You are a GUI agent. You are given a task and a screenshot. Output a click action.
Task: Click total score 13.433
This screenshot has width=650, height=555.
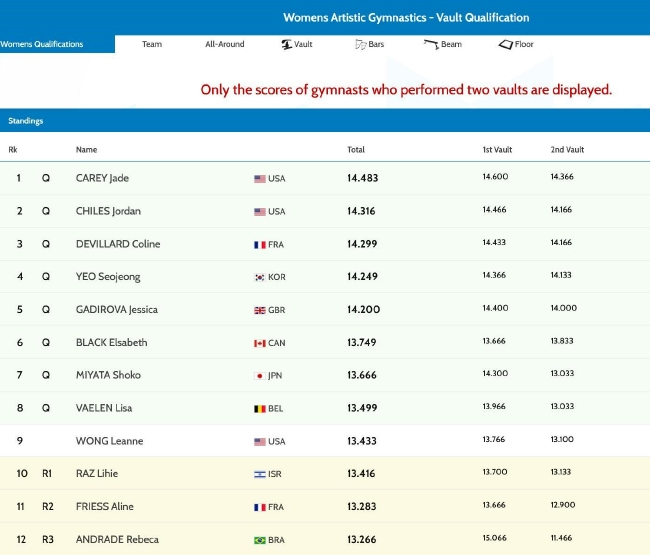pos(362,441)
